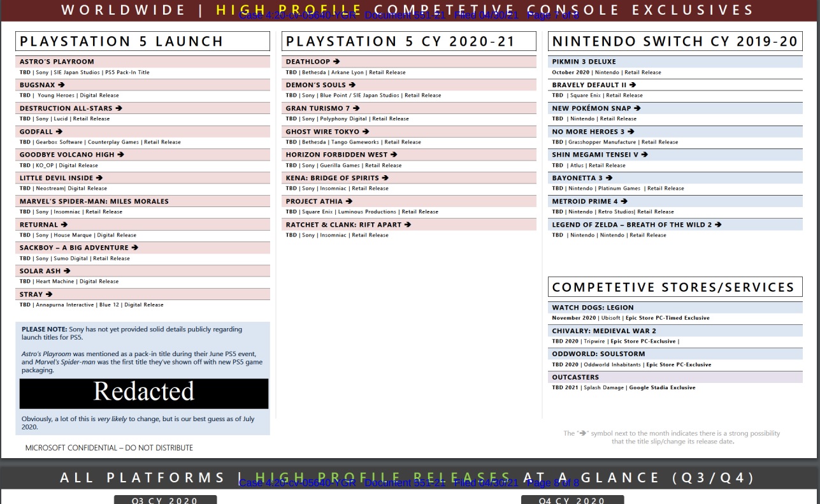Click RATCHET & CLANK: RIFT APART title
The image size is (820, 504).
point(348,224)
